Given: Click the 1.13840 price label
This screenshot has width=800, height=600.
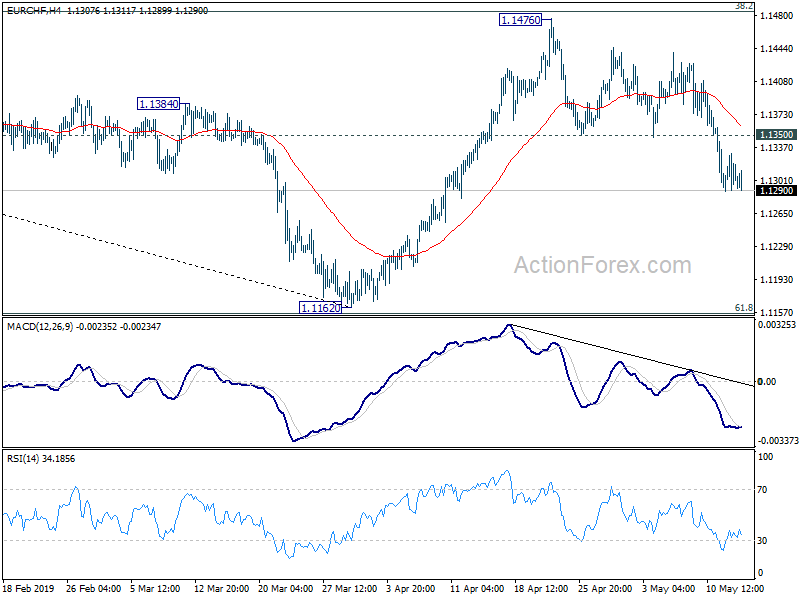Looking at the screenshot, I should (159, 104).
